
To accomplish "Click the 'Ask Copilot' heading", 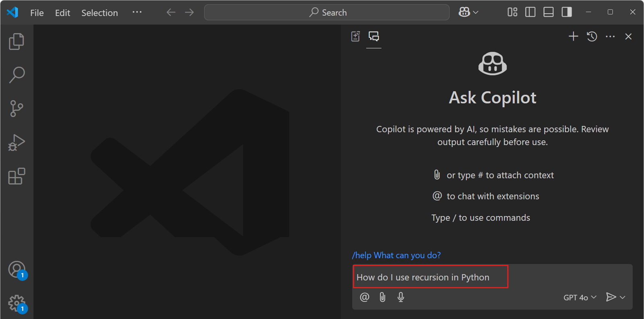I will coord(493,97).
